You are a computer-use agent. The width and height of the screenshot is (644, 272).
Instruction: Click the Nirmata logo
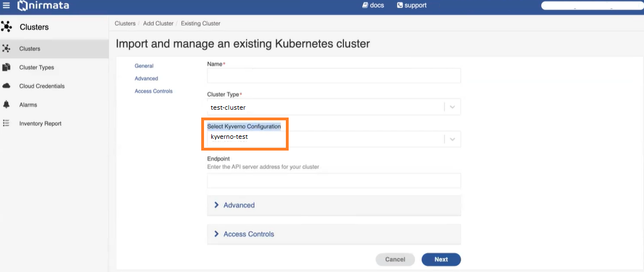pyautogui.click(x=43, y=6)
